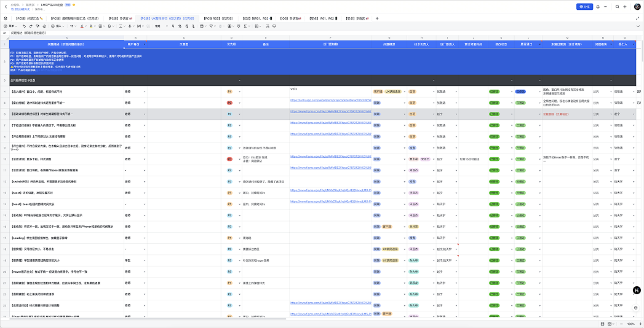Open the cell borders tool
644x328 pixels.
[x=101, y=26]
